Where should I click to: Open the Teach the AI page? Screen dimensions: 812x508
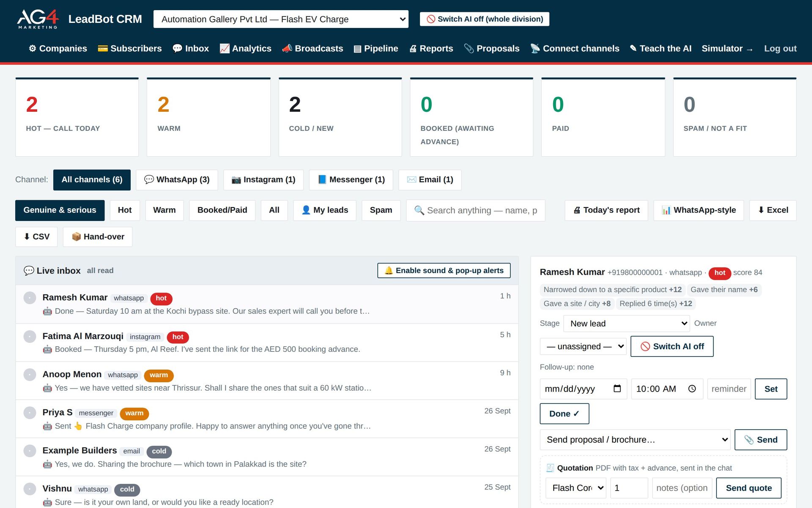(661, 49)
